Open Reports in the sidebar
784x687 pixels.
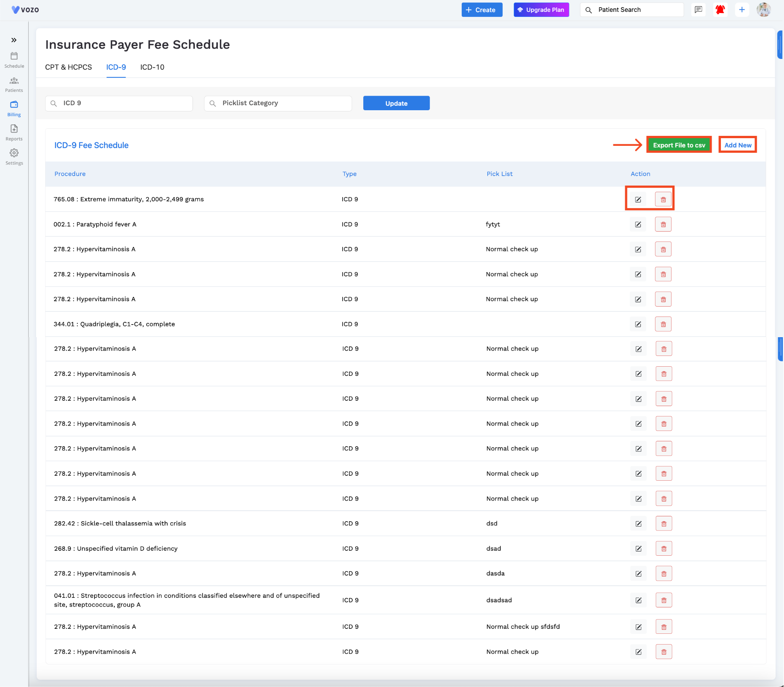[x=14, y=133]
